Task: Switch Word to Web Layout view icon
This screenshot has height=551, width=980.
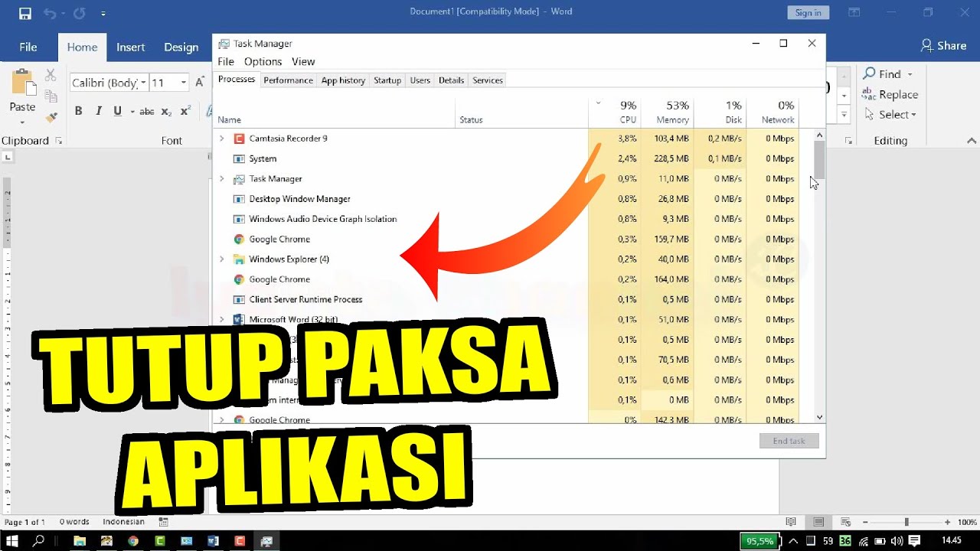Action: click(844, 522)
